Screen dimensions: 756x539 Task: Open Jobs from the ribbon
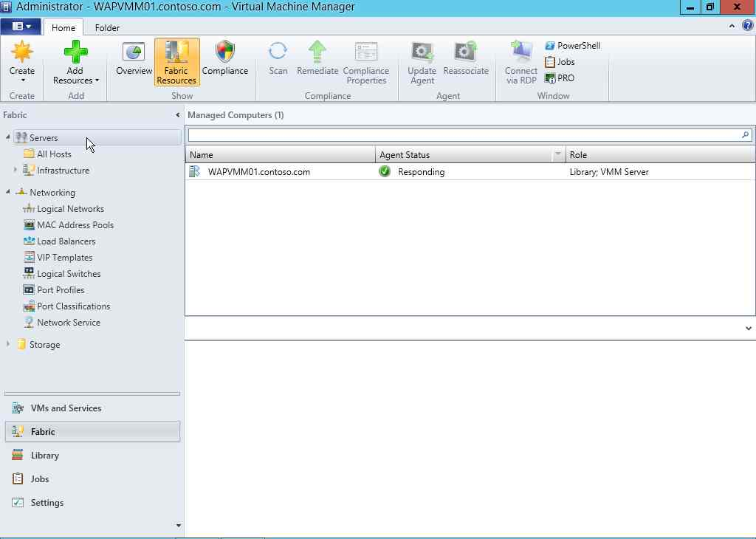(x=560, y=62)
